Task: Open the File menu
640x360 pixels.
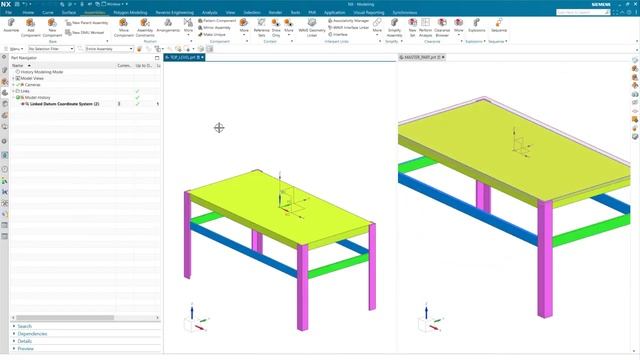Action: pos(8,13)
